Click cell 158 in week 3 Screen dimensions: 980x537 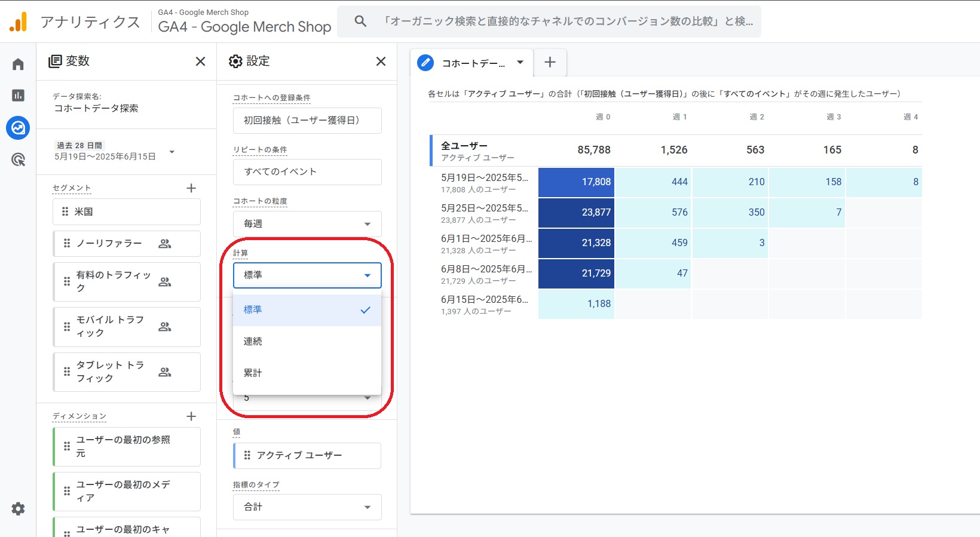(807, 182)
